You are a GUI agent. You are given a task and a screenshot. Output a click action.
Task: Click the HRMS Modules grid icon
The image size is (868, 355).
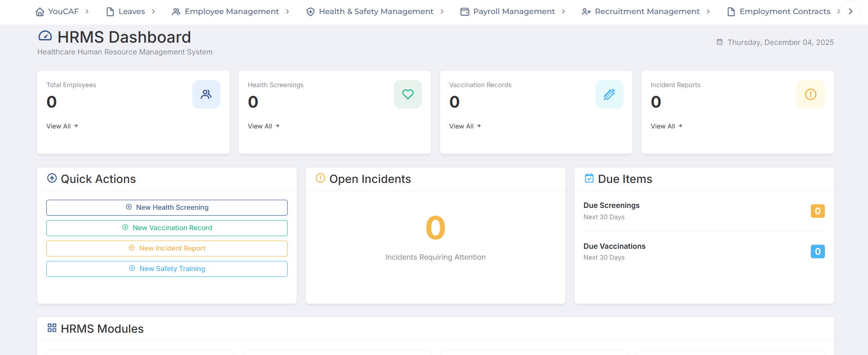[x=52, y=328]
